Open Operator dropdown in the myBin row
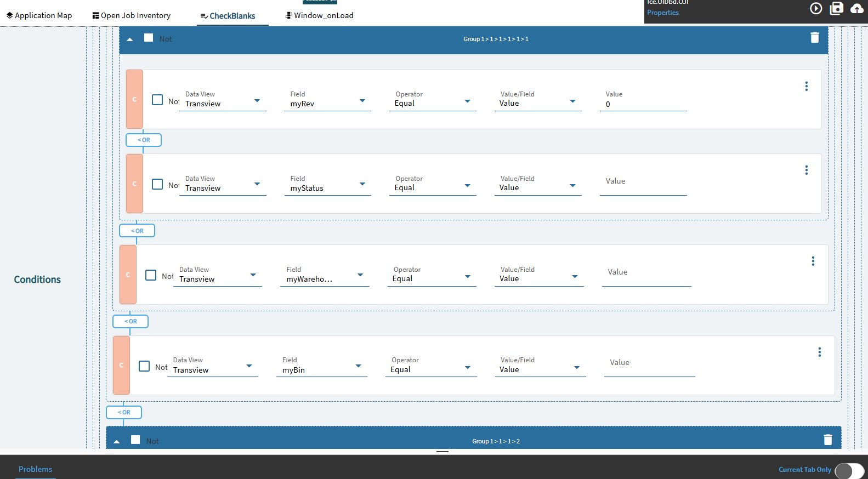 [431, 366]
